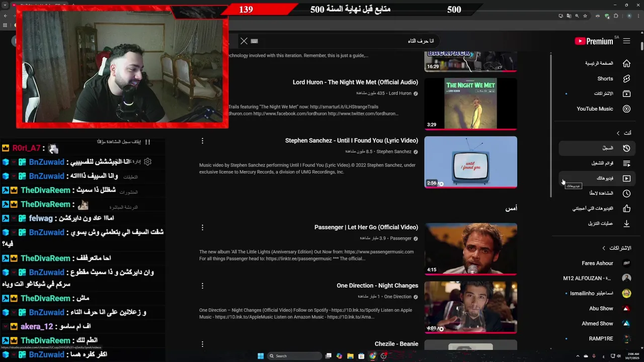Open Chezile - Beanie video title
Screen dimensions: 644x362
click(396, 344)
